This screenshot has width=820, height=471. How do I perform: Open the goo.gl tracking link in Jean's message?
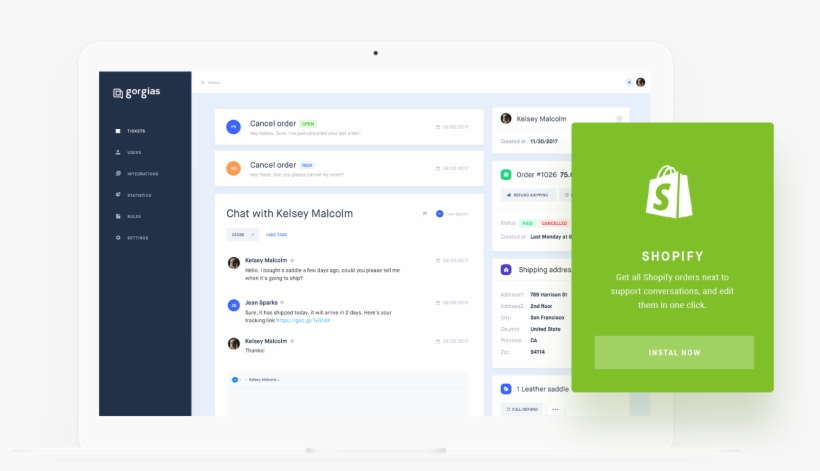[x=303, y=320]
